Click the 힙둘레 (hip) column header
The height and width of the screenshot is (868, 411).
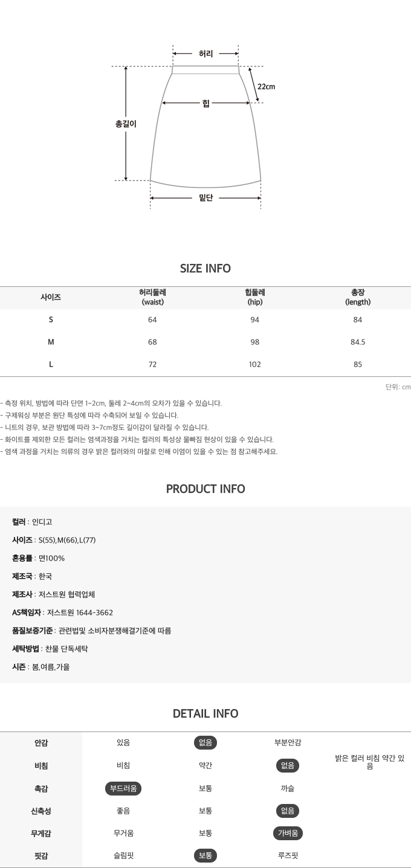tap(255, 297)
